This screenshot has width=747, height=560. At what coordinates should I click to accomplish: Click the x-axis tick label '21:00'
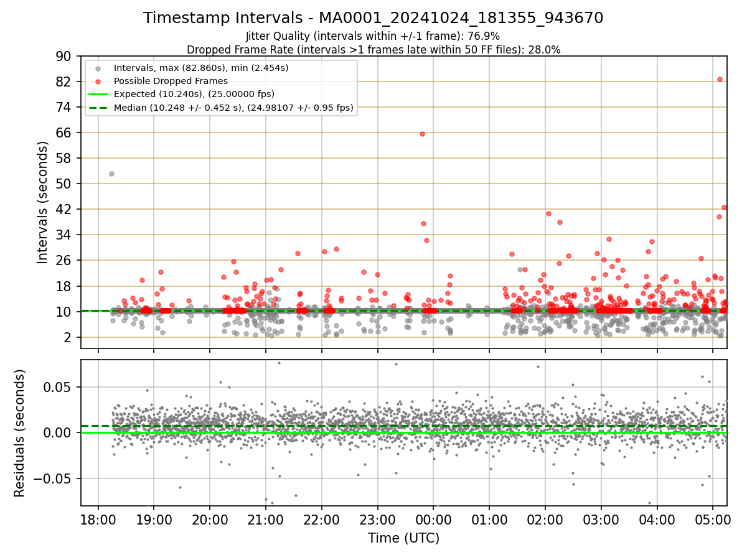266,520
